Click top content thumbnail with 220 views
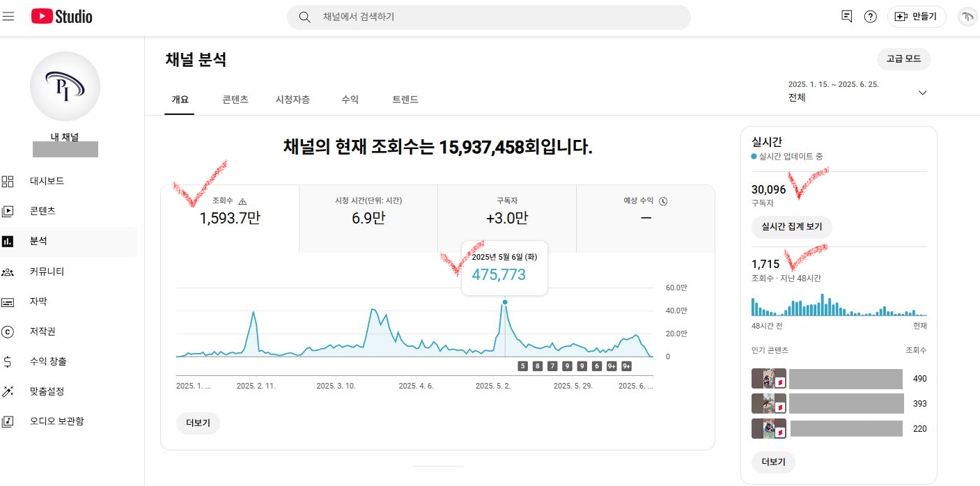 point(769,429)
